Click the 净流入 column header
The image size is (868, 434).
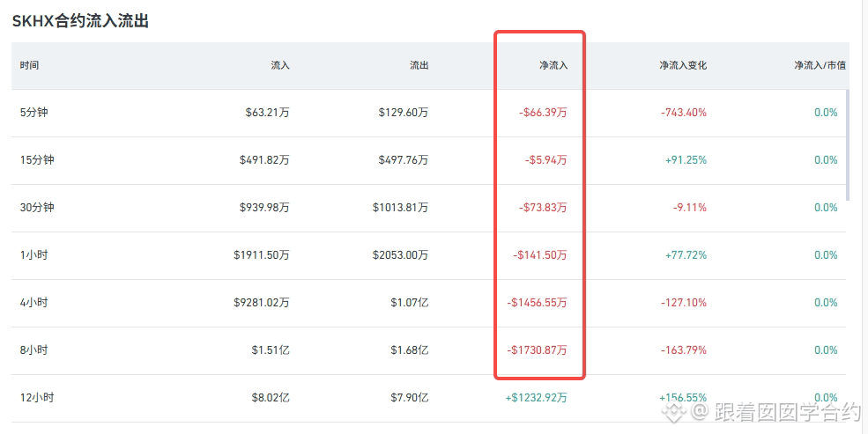tap(553, 65)
